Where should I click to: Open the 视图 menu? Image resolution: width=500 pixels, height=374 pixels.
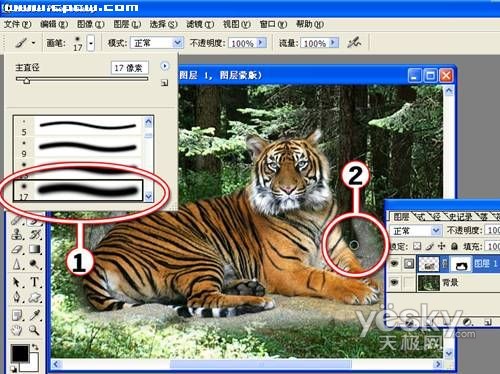click(x=236, y=24)
